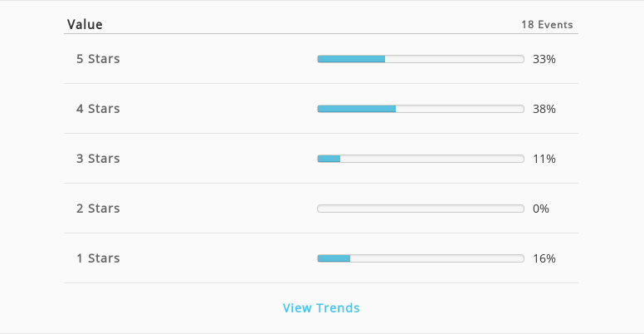Select the 3 Stars row label

98,159
